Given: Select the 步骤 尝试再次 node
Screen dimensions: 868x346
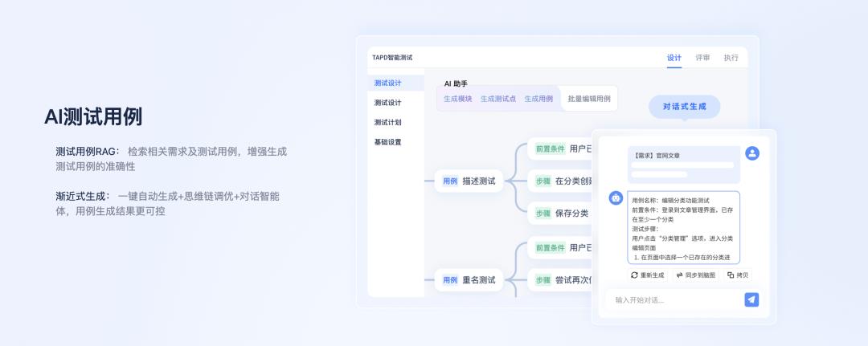Looking at the screenshot, I should point(560,280).
